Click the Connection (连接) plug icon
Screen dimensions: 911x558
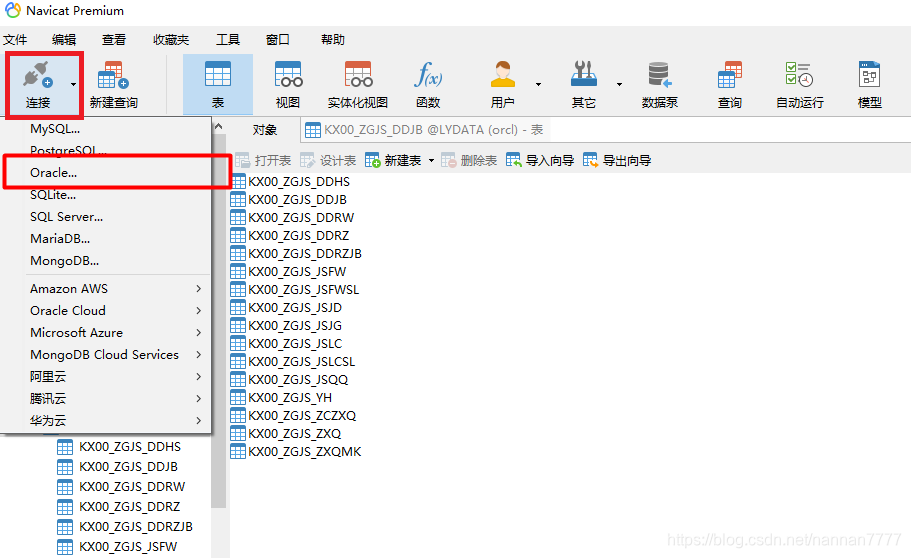coord(38,76)
